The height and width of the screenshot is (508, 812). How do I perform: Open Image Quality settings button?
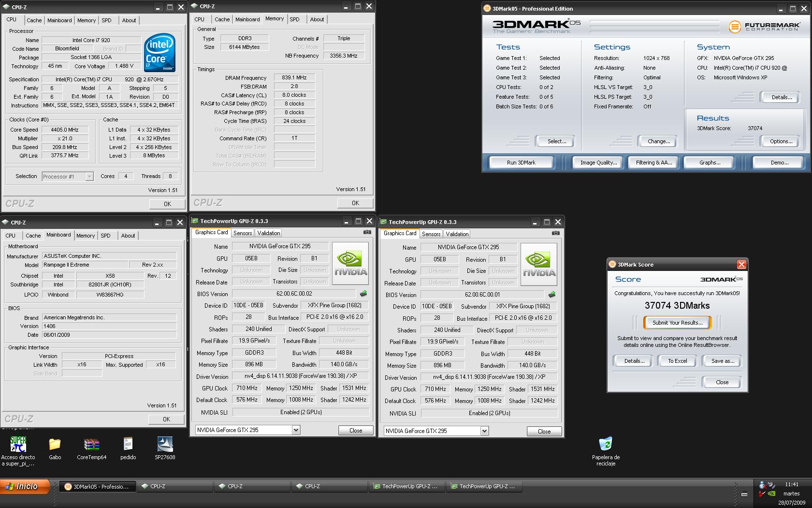coord(598,163)
